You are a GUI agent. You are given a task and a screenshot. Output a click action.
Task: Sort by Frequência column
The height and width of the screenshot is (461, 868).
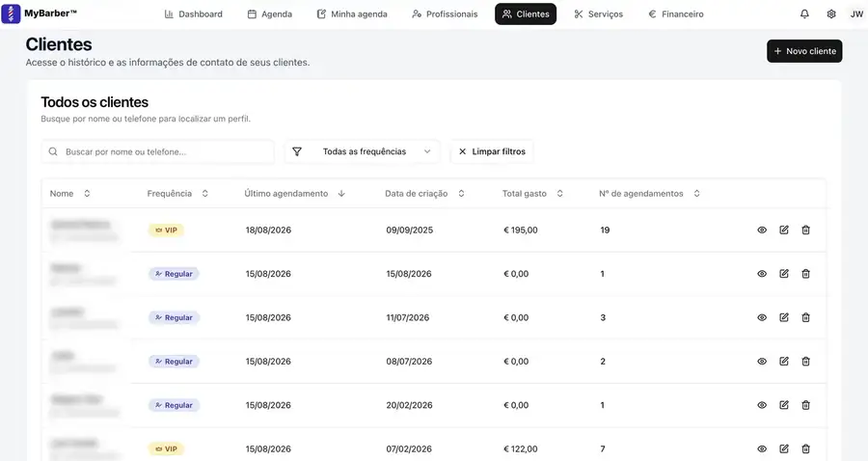(x=177, y=194)
